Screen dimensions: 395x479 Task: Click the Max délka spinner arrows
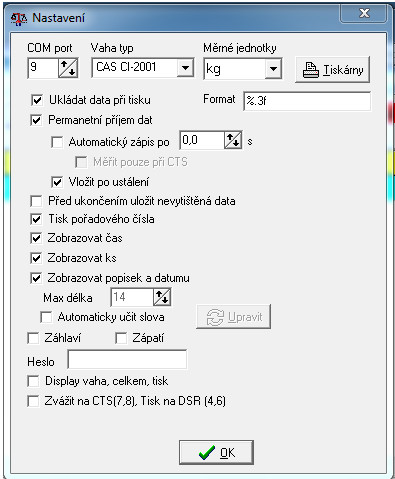pyautogui.click(x=162, y=297)
